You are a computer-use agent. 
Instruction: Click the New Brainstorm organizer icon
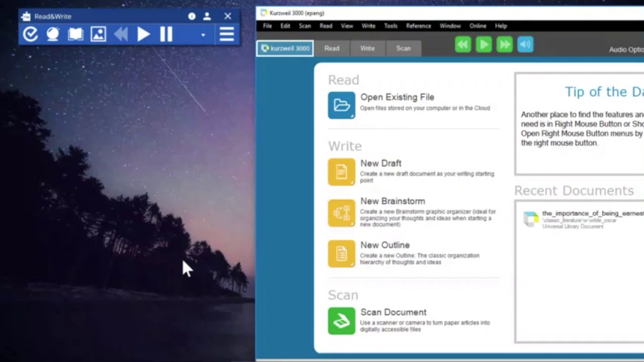342,213
